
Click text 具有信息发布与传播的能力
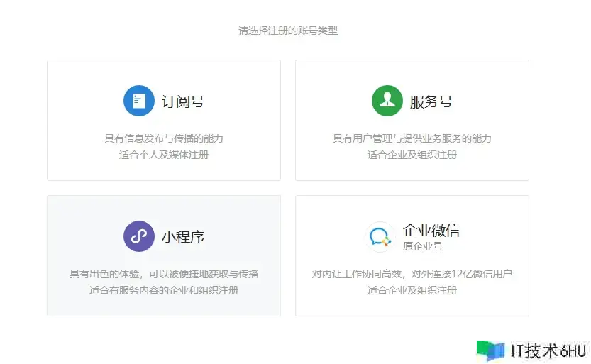click(164, 138)
